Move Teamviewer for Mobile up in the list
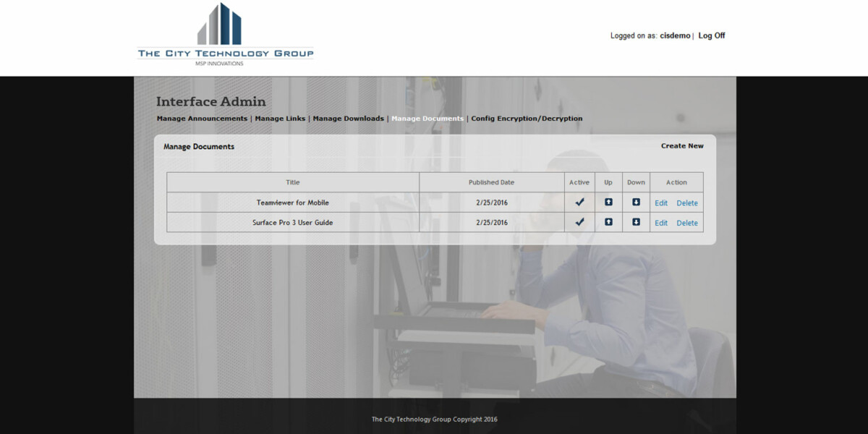The width and height of the screenshot is (868, 434). pos(608,202)
